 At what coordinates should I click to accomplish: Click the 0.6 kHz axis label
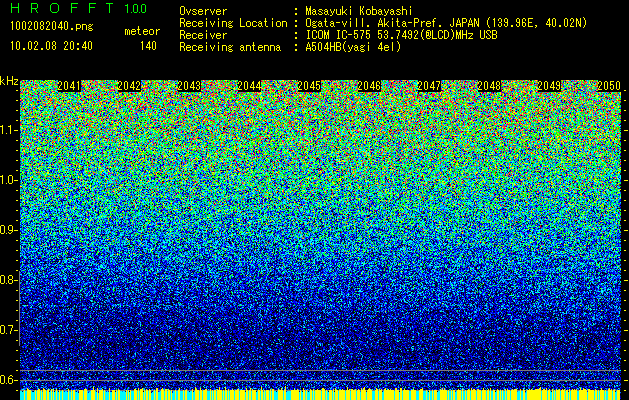pos(9,380)
